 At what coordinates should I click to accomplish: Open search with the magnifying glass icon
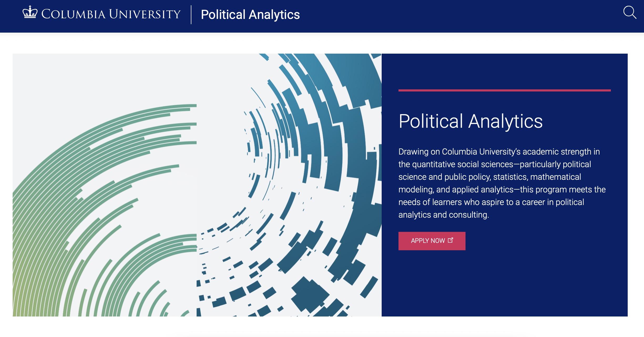click(x=630, y=13)
